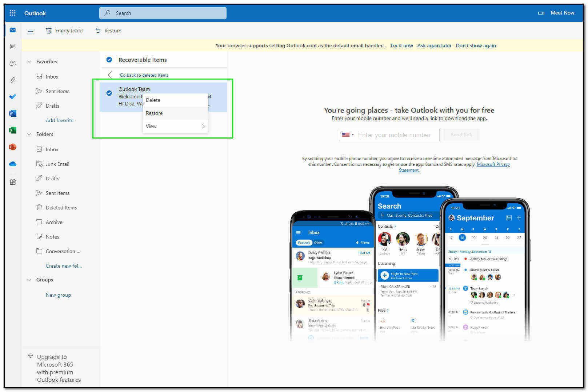588x392 pixels.
Task: Choose Restore in the context menu
Action: (154, 113)
